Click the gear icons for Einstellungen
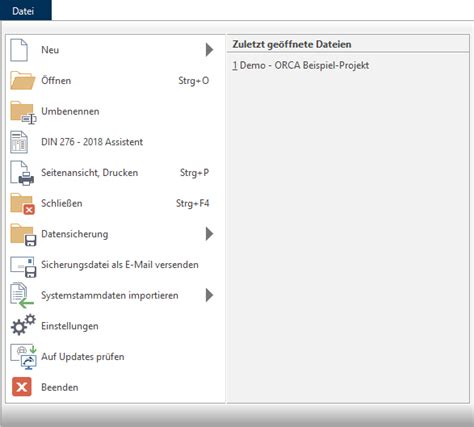The image size is (474, 427). click(x=23, y=325)
